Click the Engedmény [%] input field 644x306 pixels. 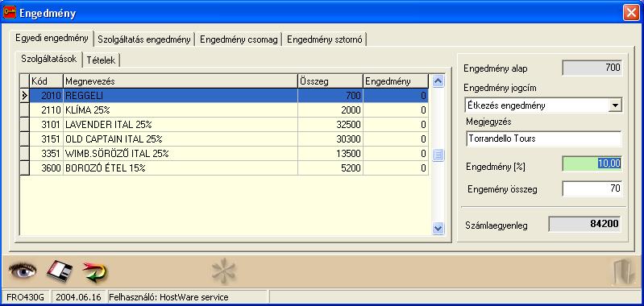coord(592,163)
